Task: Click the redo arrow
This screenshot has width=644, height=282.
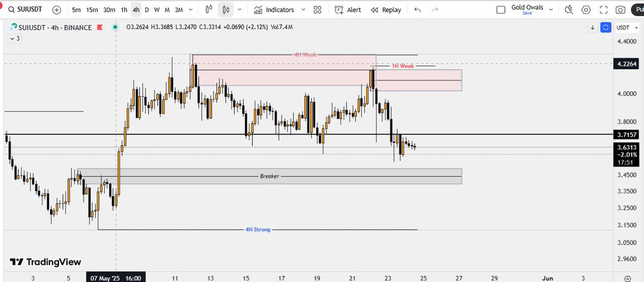Action: coord(435,10)
